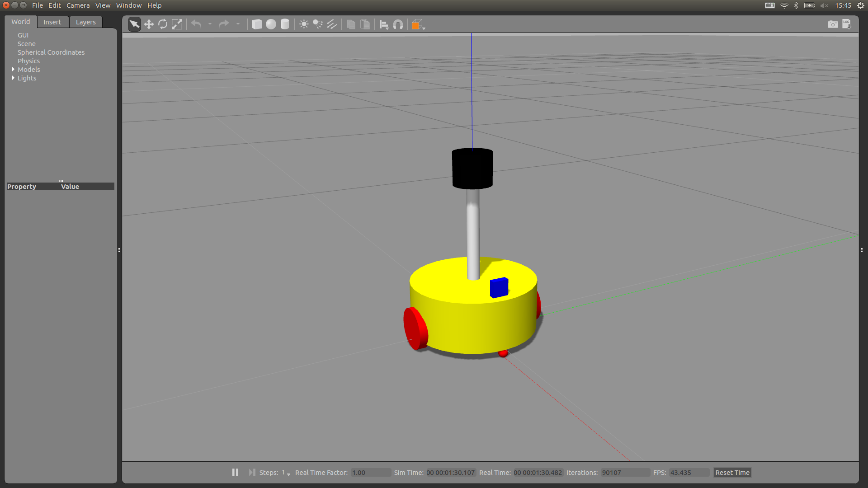Add a spot light
The width and height of the screenshot is (868, 488).
click(318, 24)
